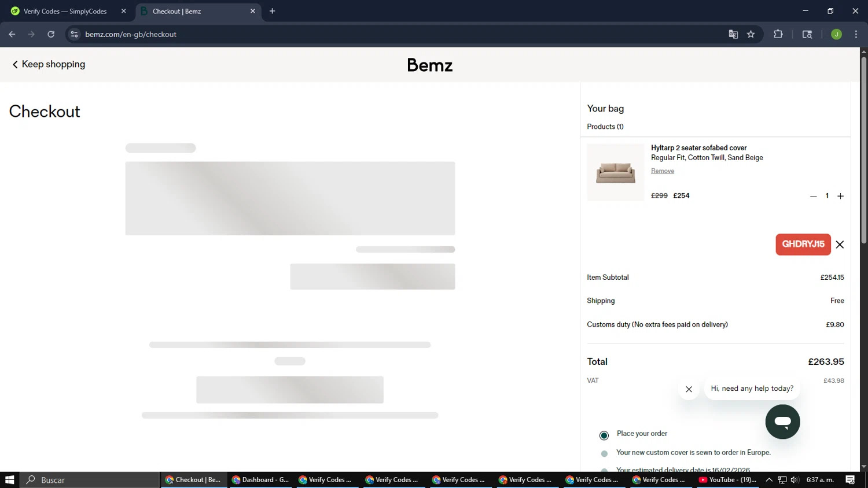The image size is (868, 488).
Task: Open the notification center icon
Action: coord(850,480)
